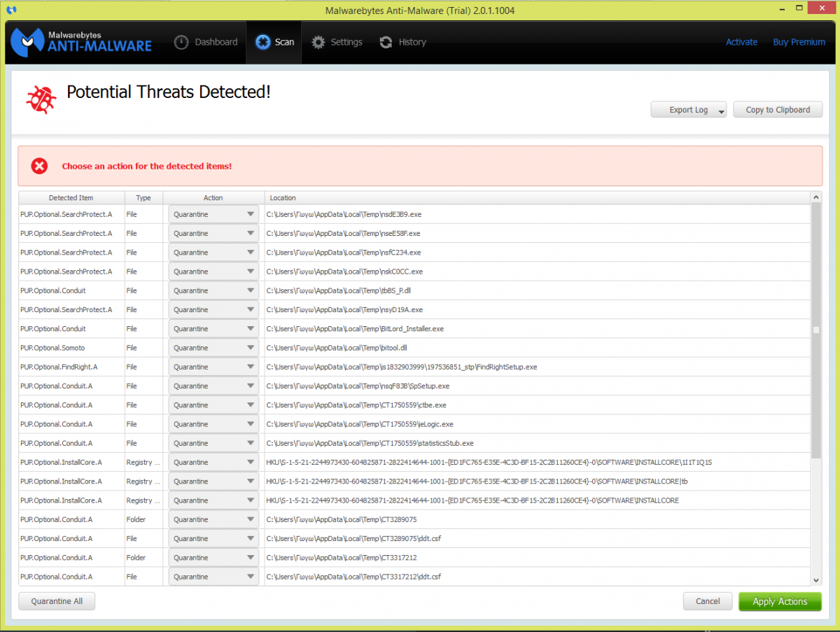Select the registry path ending INSTALLCORE|tb

click(477, 482)
